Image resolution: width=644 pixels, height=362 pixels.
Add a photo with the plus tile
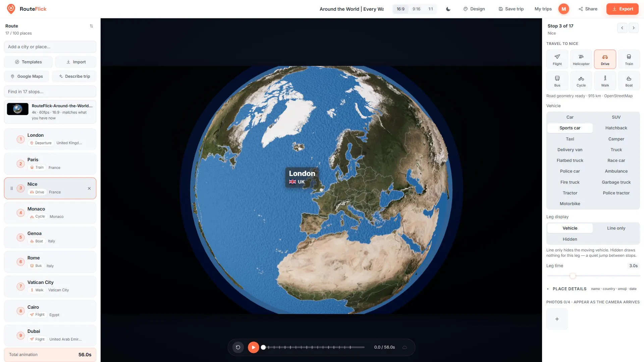[557, 319]
